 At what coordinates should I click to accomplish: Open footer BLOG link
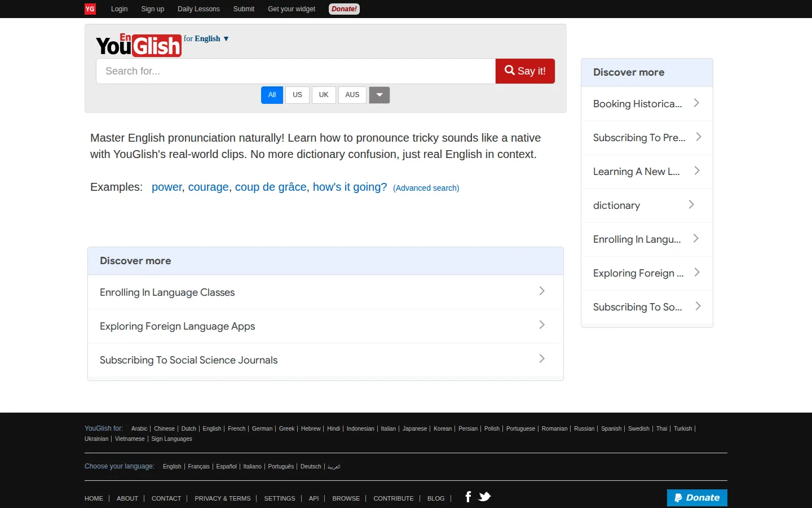pyautogui.click(x=436, y=498)
